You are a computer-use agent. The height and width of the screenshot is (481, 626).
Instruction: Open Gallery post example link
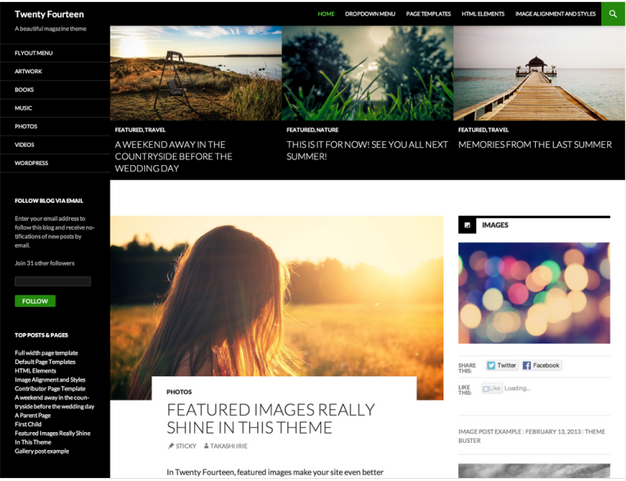pyautogui.click(x=42, y=451)
